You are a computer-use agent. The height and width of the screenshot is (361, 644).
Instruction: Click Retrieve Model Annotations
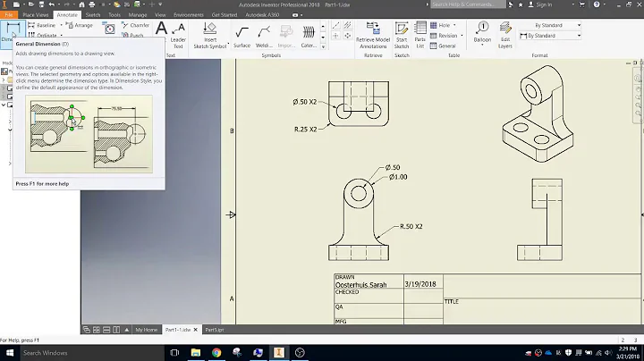tap(373, 35)
